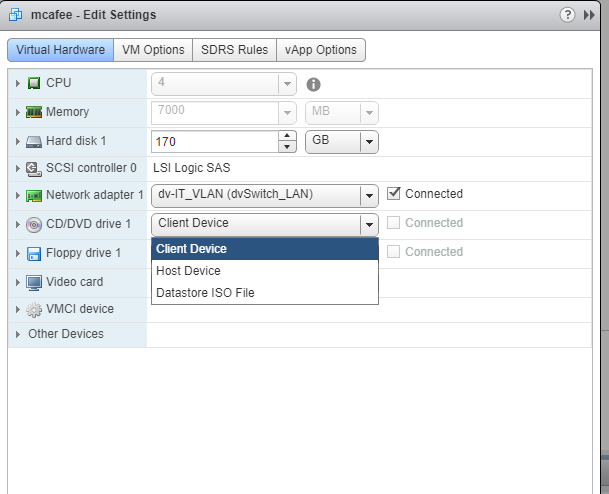Click the mcafee - Edit Settings title
Screen dimensions: 609x494
click(x=94, y=15)
